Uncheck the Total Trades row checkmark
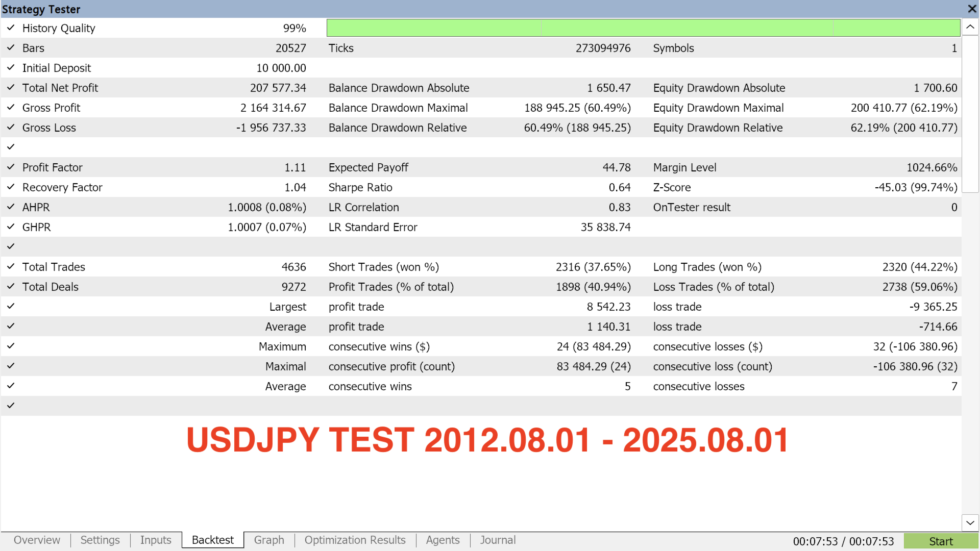This screenshot has width=980, height=551. coord(11,266)
